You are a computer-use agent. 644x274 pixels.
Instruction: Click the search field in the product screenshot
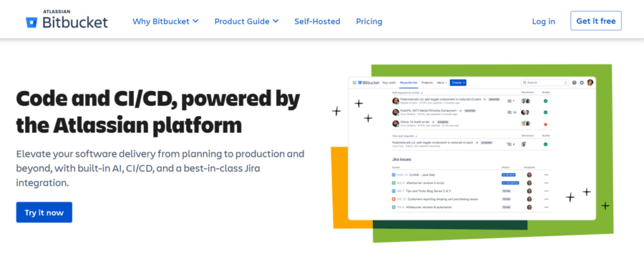coord(544,82)
